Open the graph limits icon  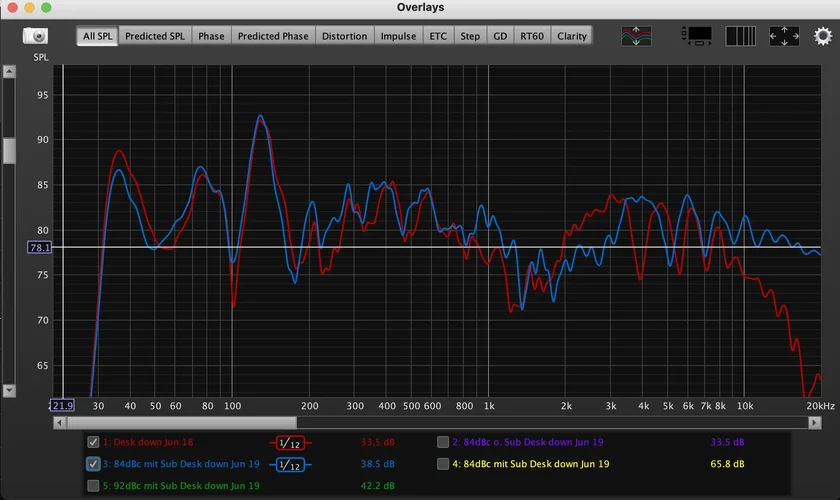click(783, 35)
